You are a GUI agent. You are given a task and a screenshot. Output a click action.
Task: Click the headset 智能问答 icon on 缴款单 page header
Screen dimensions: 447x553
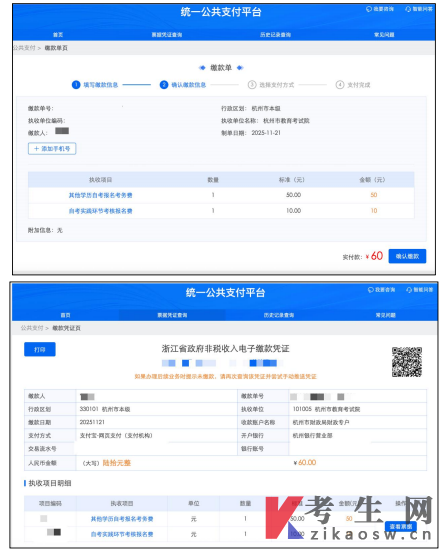click(x=408, y=9)
